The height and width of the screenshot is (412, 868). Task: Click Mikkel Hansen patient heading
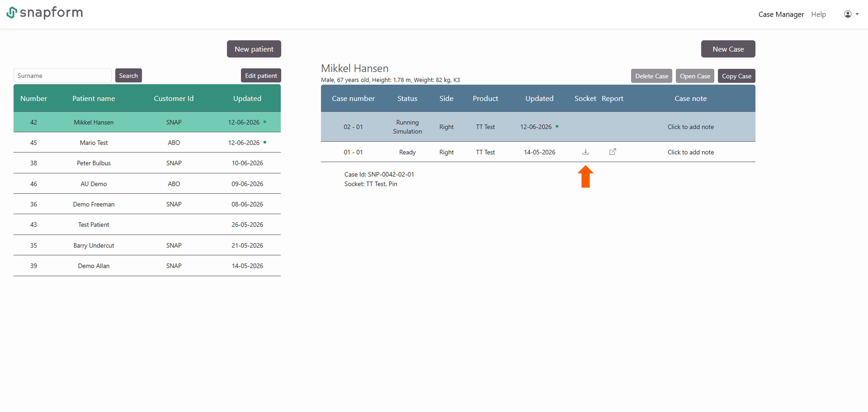[354, 68]
